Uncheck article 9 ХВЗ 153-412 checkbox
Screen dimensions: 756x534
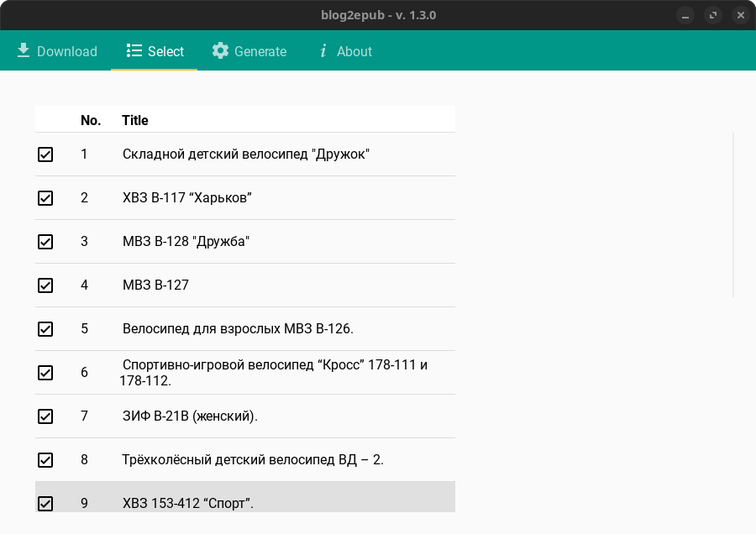click(x=45, y=504)
